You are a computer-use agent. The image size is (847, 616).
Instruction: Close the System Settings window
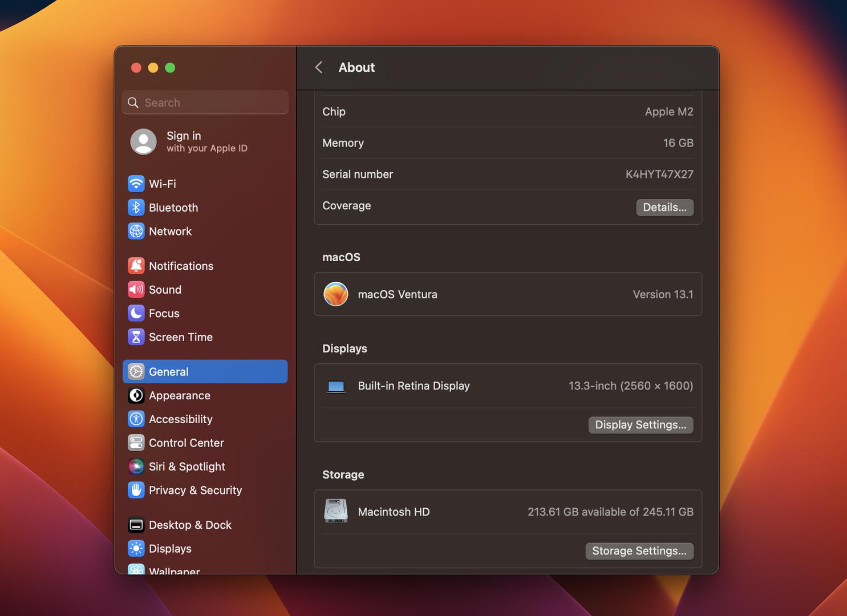pyautogui.click(x=136, y=68)
